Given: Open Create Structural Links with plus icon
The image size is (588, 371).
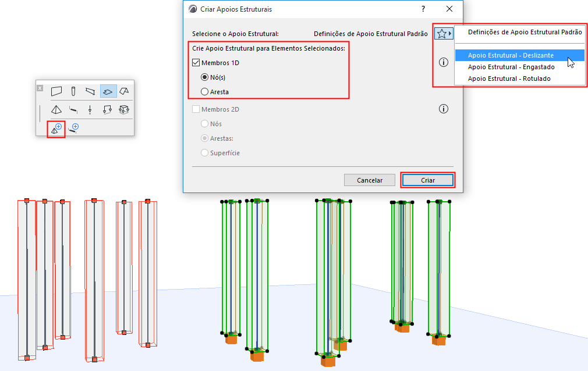Looking at the screenshot, I should point(73,129).
